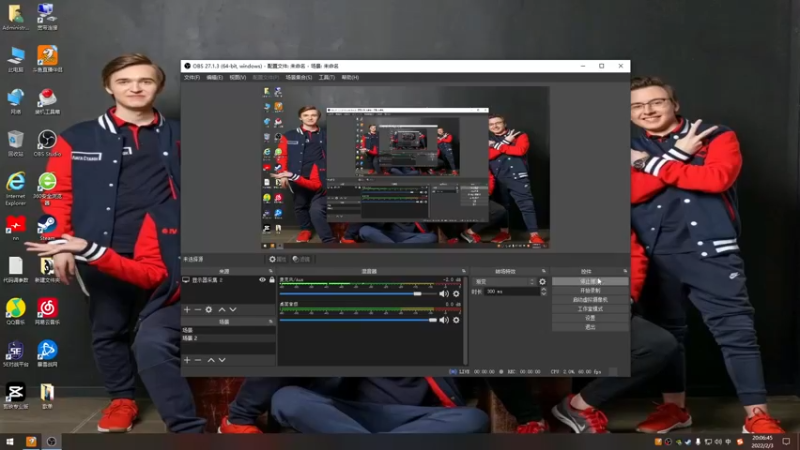Open transition properties gear icon
The height and width of the screenshot is (450, 800).
pos(542,282)
